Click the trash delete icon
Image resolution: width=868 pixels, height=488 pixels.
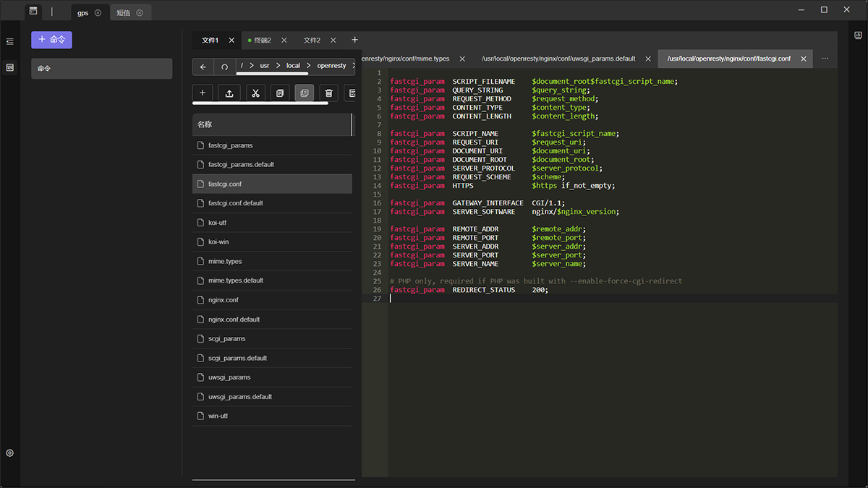coord(328,93)
